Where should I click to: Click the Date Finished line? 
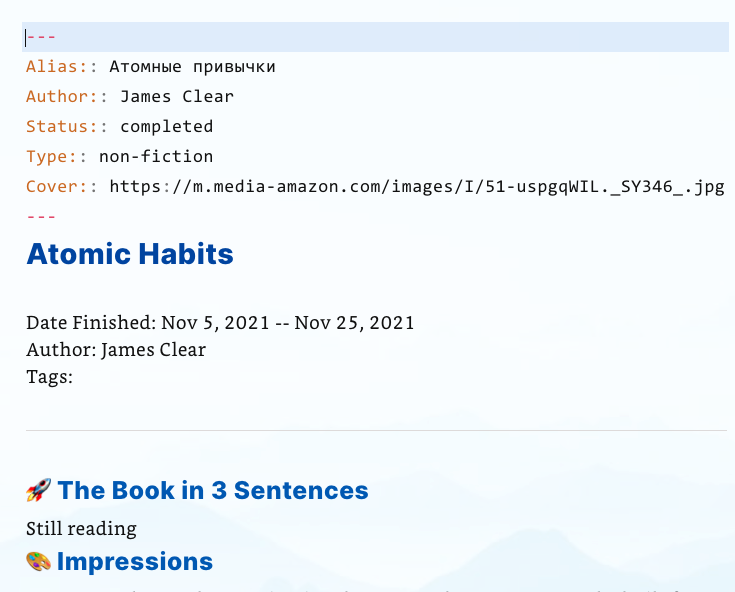(x=220, y=323)
